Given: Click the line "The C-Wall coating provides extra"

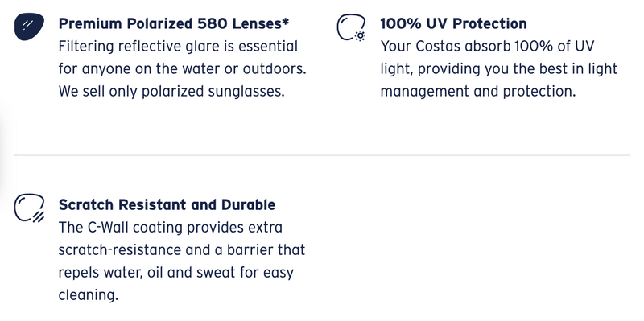Looking at the screenshot, I should point(171,227).
